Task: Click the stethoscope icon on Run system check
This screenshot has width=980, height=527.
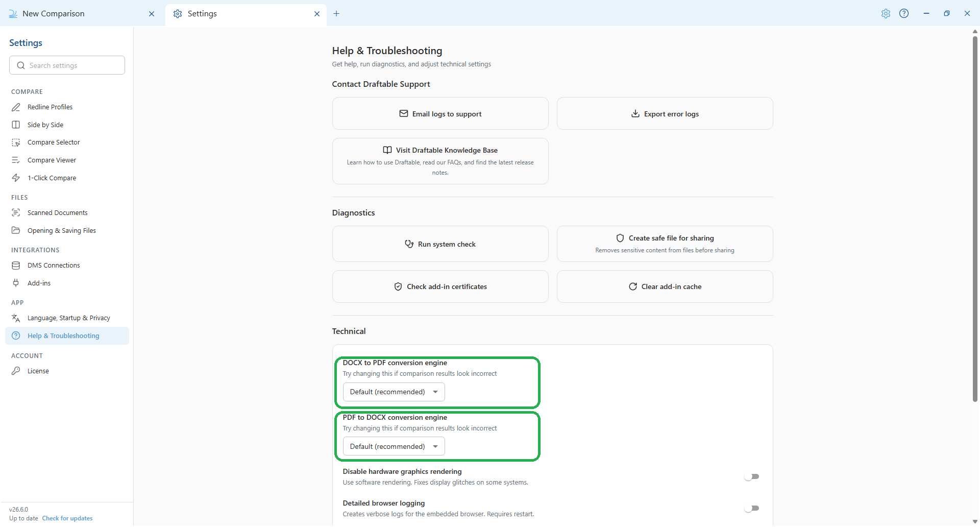Action: 409,244
